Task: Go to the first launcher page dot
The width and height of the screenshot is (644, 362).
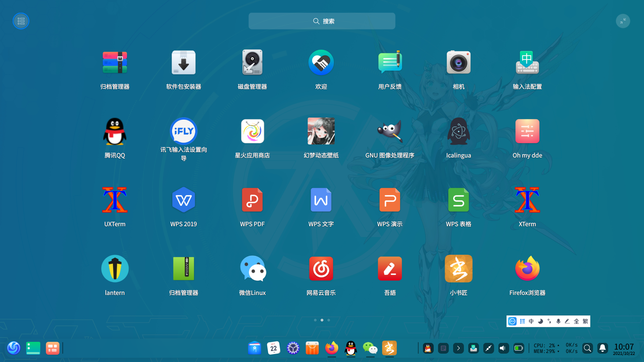Action: click(x=315, y=320)
